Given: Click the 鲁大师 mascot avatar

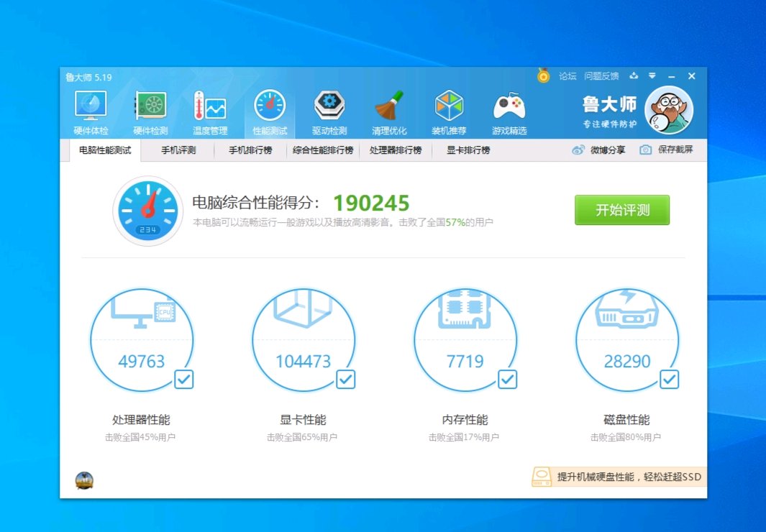Looking at the screenshot, I should (x=669, y=110).
